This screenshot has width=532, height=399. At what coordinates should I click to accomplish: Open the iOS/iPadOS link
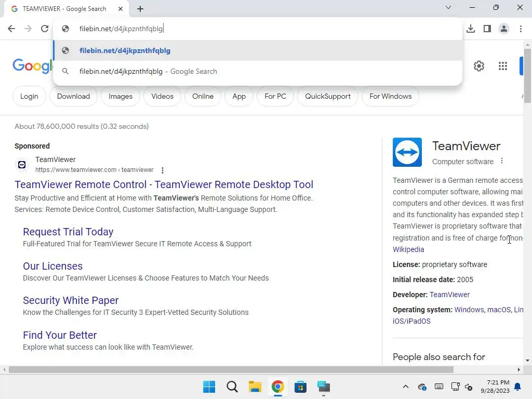coord(411,321)
